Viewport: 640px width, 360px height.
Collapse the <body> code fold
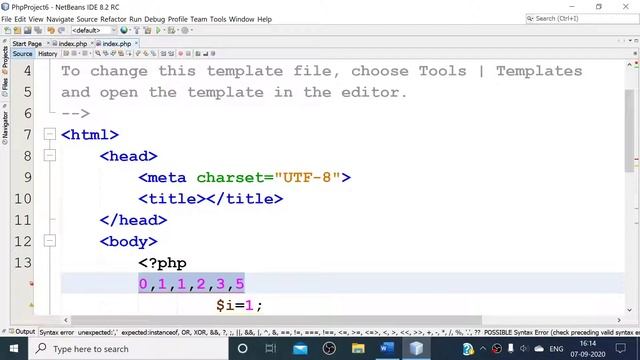point(50,241)
